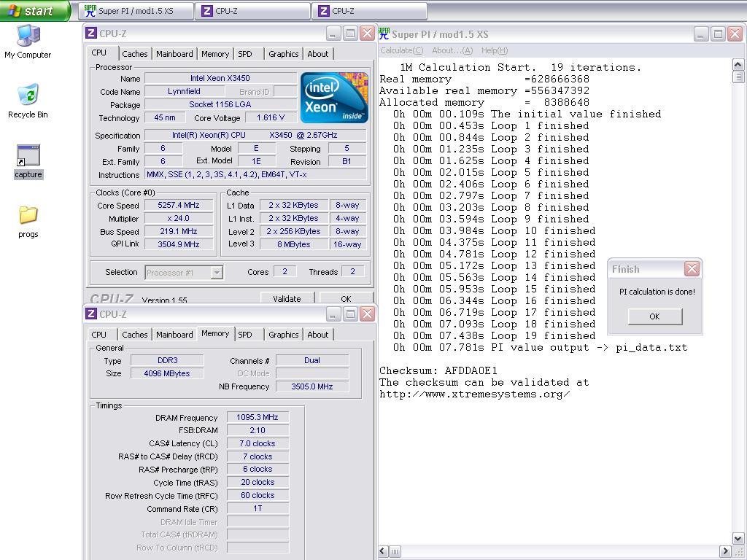747x560 pixels.
Task: Click the Intel Xeon inside logo
Action: (334, 98)
